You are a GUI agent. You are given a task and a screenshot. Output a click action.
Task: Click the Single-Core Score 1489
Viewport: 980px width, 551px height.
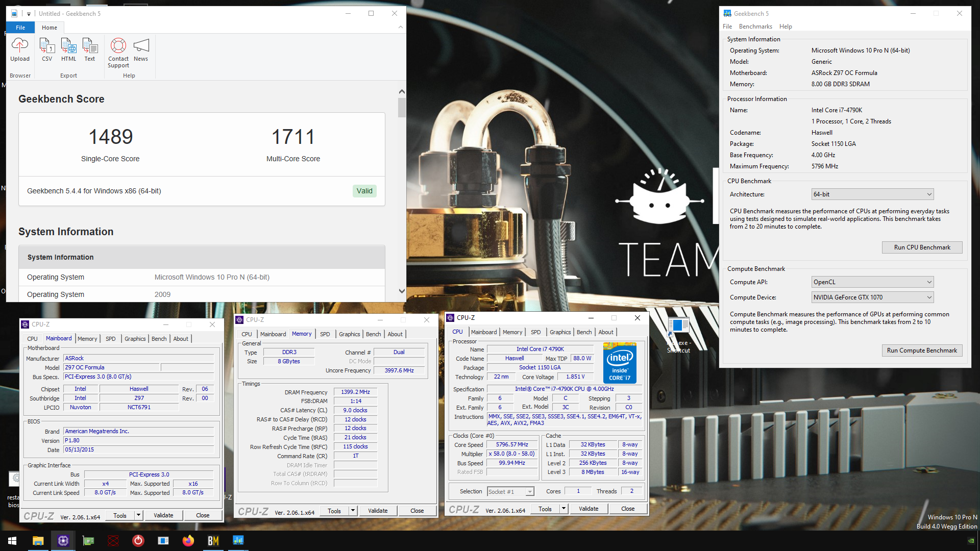pyautogui.click(x=110, y=137)
